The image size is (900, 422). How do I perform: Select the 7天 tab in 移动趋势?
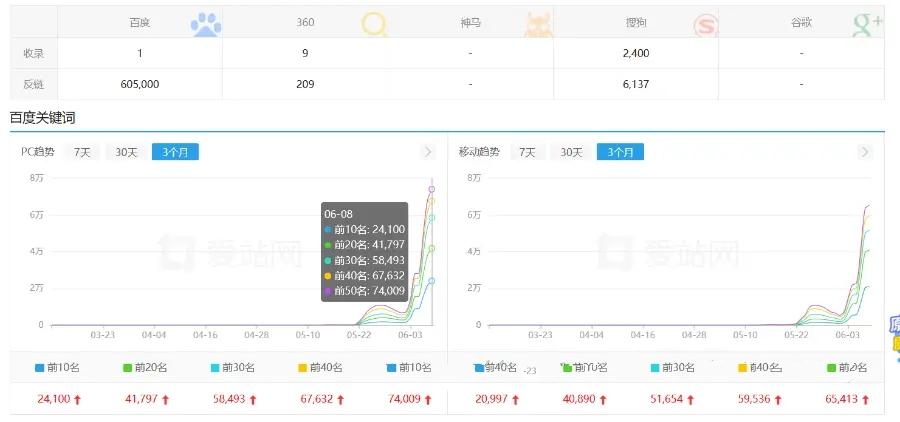pyautogui.click(x=527, y=152)
